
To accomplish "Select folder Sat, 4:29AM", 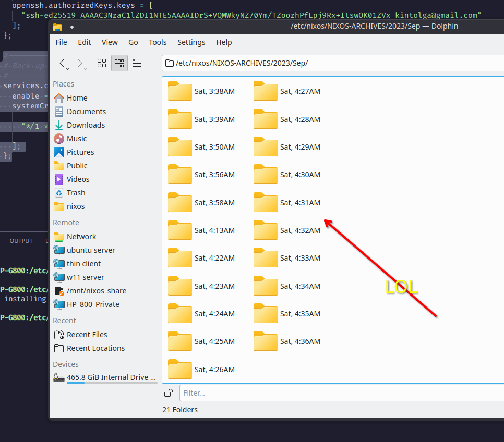I will pos(287,147).
